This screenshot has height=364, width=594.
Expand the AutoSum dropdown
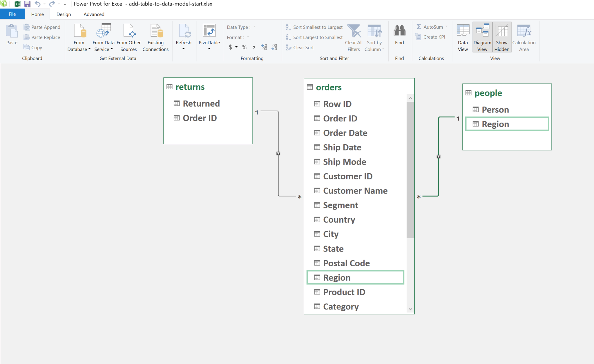click(x=446, y=27)
